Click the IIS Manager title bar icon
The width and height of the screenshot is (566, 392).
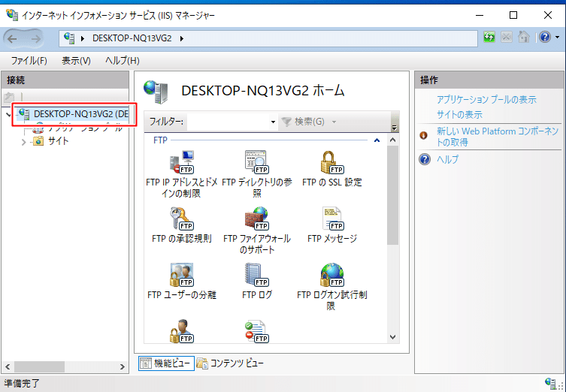12,15
